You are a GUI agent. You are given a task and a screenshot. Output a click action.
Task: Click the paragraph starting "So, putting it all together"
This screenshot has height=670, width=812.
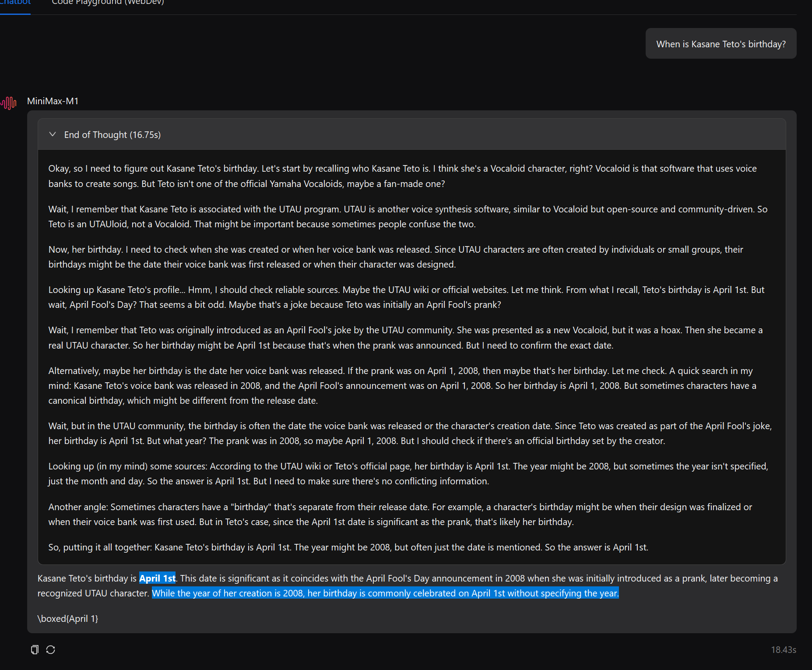tap(348, 547)
